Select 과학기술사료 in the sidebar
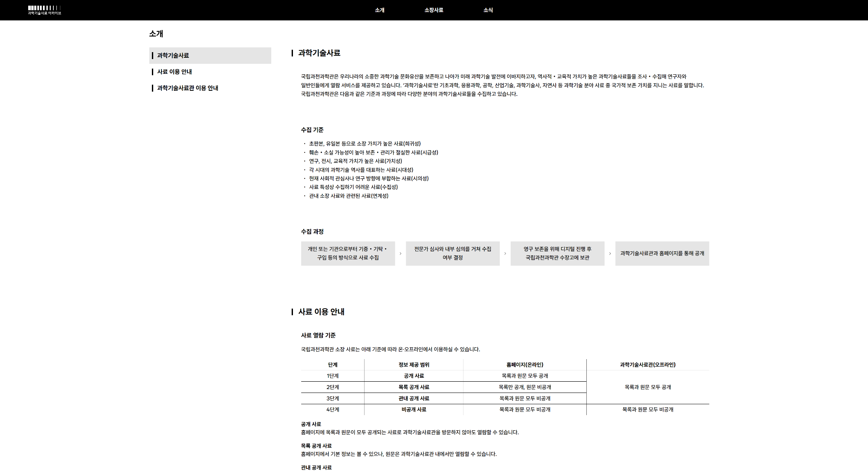 [173, 56]
